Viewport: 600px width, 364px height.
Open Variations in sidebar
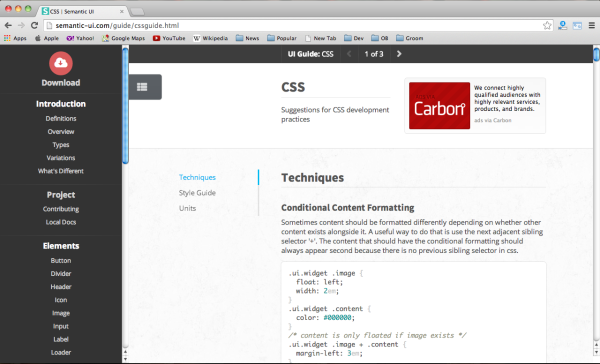pyautogui.click(x=61, y=158)
